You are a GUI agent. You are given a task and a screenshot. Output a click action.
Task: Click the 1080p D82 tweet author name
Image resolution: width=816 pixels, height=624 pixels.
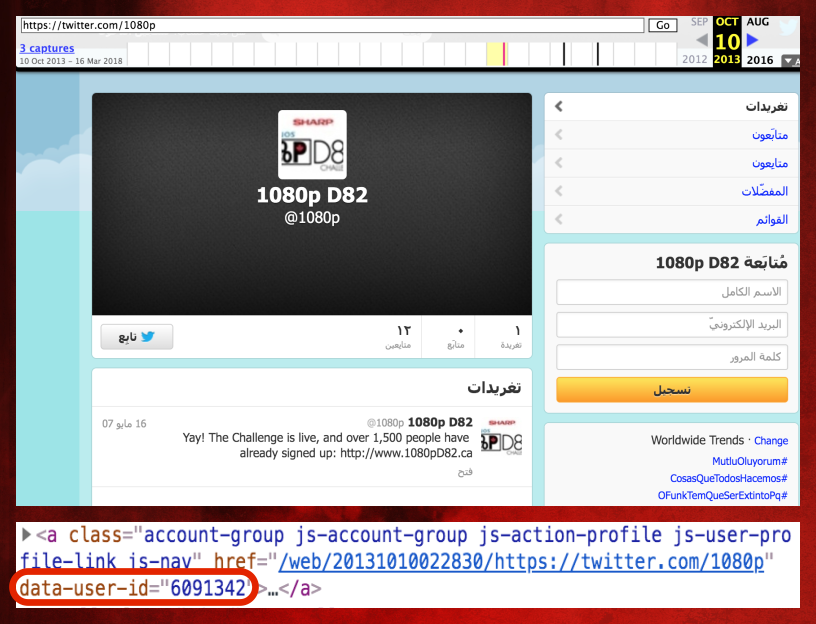coord(440,422)
